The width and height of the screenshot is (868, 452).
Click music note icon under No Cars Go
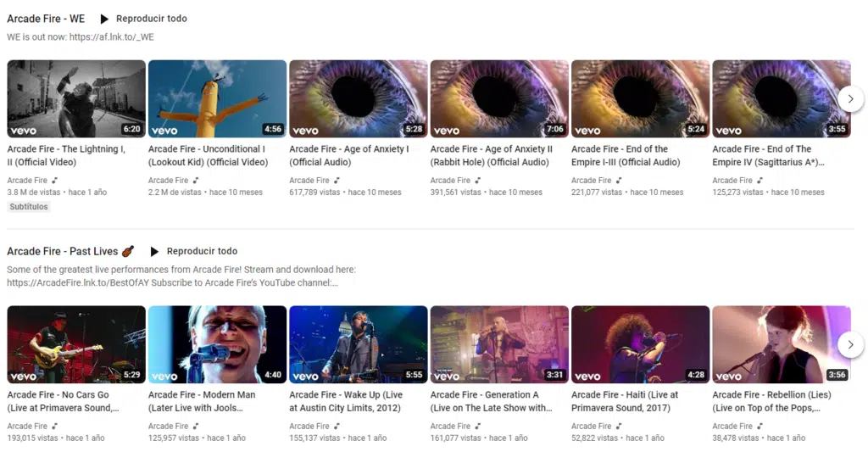coord(55,427)
